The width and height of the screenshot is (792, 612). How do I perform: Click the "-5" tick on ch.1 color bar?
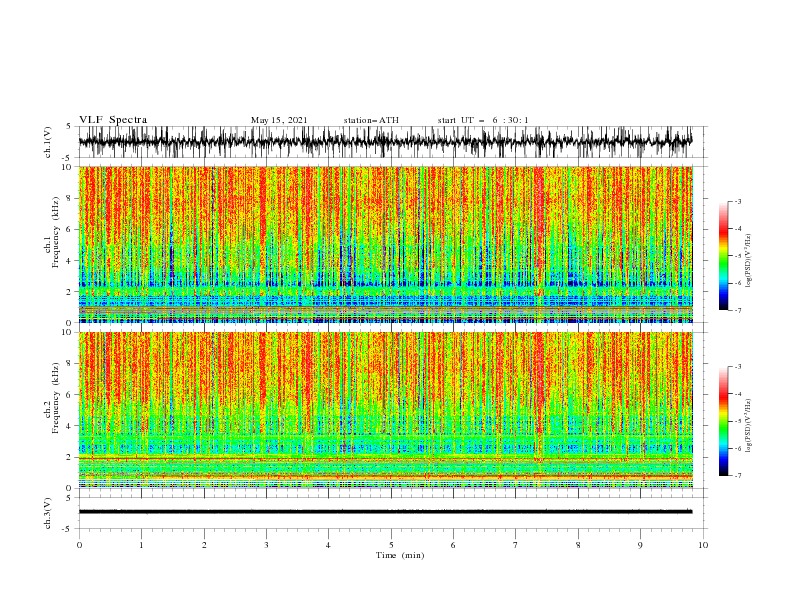click(738, 256)
